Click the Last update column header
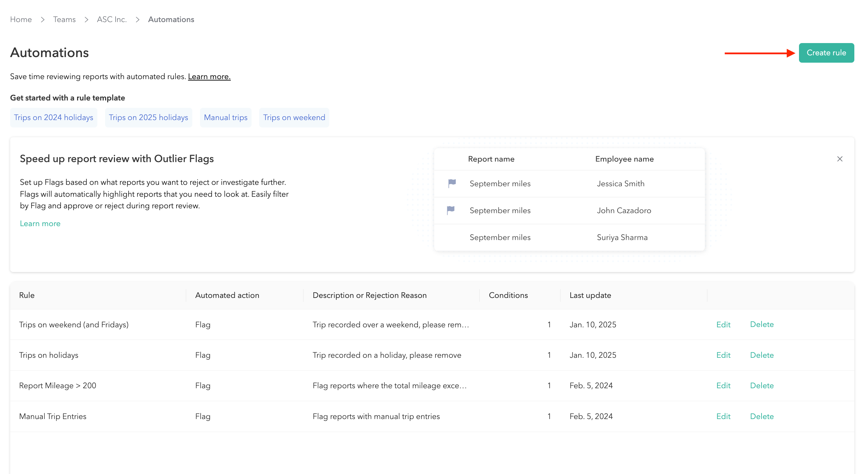Image resolution: width=868 pixels, height=474 pixels. click(590, 295)
